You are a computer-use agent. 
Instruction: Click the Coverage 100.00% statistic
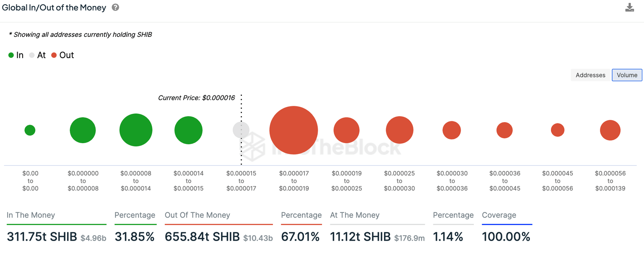click(x=506, y=237)
